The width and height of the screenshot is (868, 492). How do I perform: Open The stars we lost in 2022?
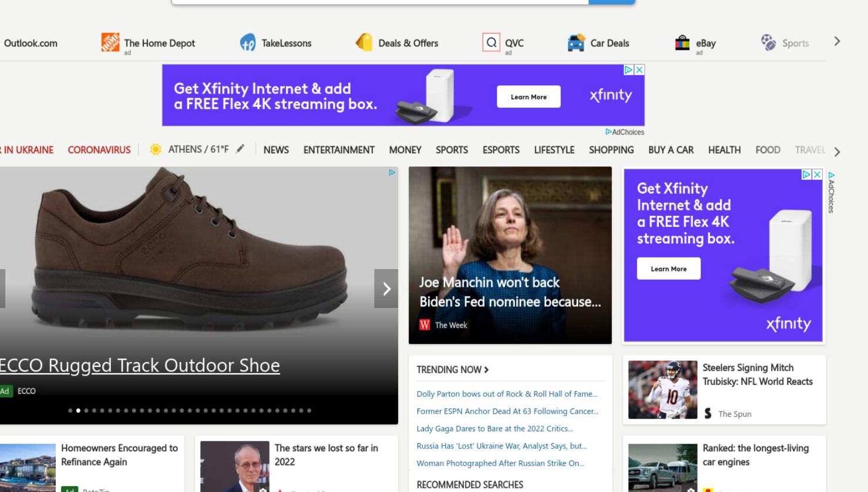pyautogui.click(x=327, y=455)
